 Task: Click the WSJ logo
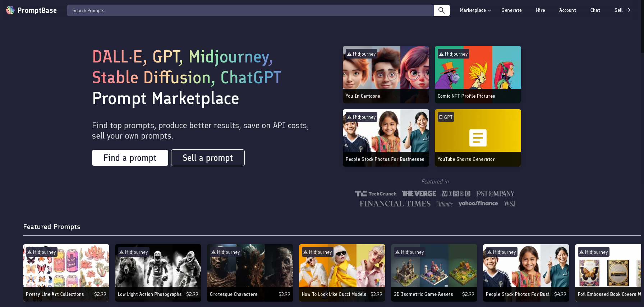pos(510,204)
